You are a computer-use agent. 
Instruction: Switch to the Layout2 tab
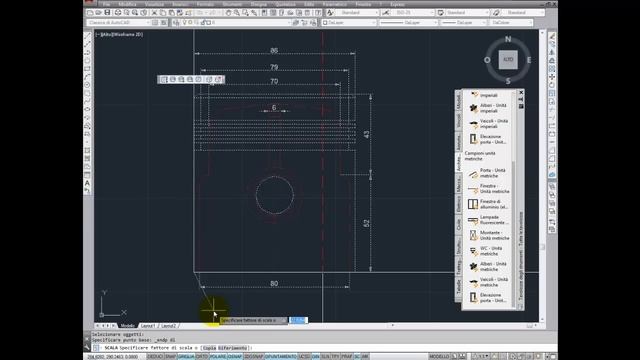(x=168, y=326)
